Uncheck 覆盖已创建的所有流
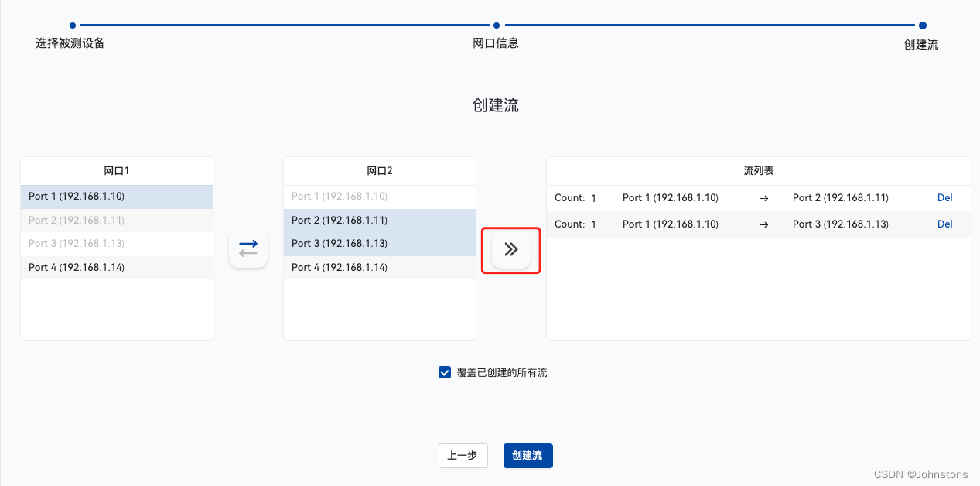The width and height of the screenshot is (980, 486). click(445, 371)
